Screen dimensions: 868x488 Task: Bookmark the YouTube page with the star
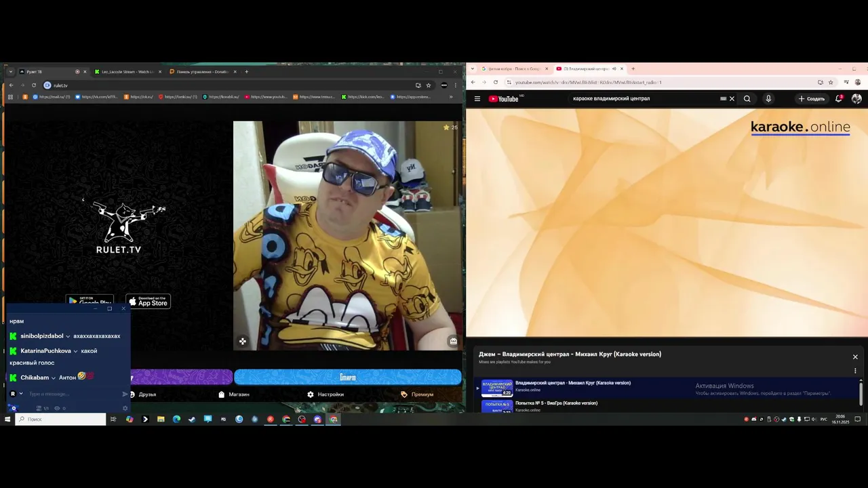[x=831, y=83]
